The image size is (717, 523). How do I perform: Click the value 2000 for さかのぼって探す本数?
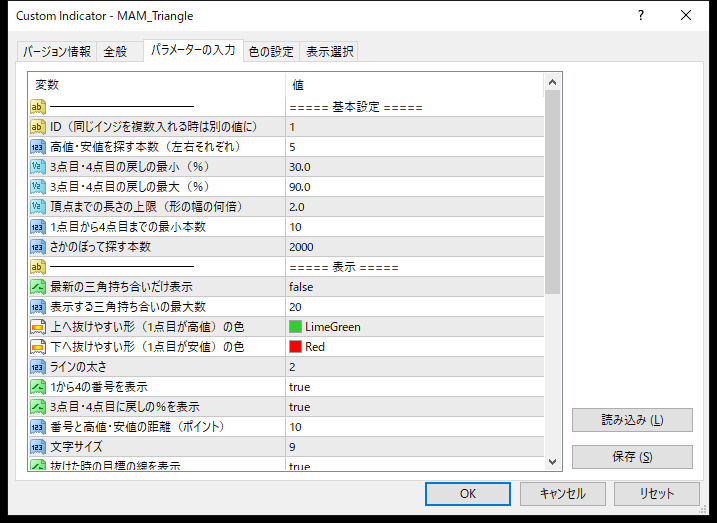tap(415, 247)
